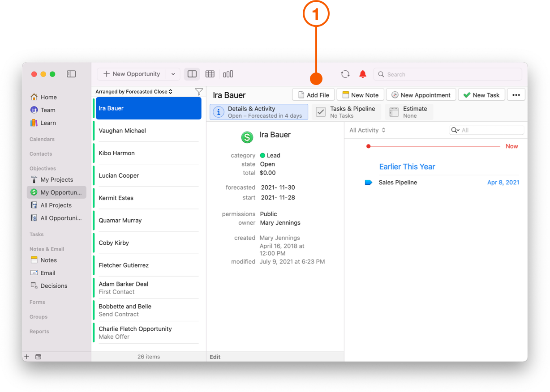This screenshot has width=550, height=392.
Task: Click the sync refresh icon
Action: pyautogui.click(x=345, y=74)
